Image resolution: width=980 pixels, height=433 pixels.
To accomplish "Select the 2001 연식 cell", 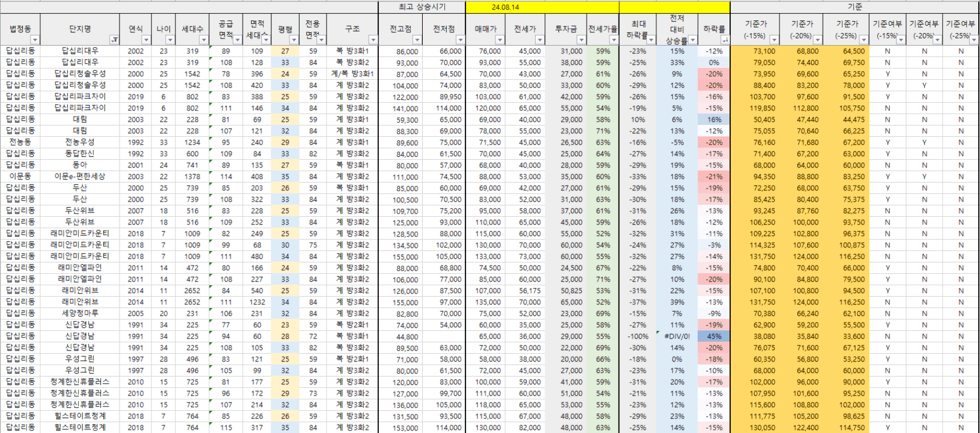I will pos(136,165).
